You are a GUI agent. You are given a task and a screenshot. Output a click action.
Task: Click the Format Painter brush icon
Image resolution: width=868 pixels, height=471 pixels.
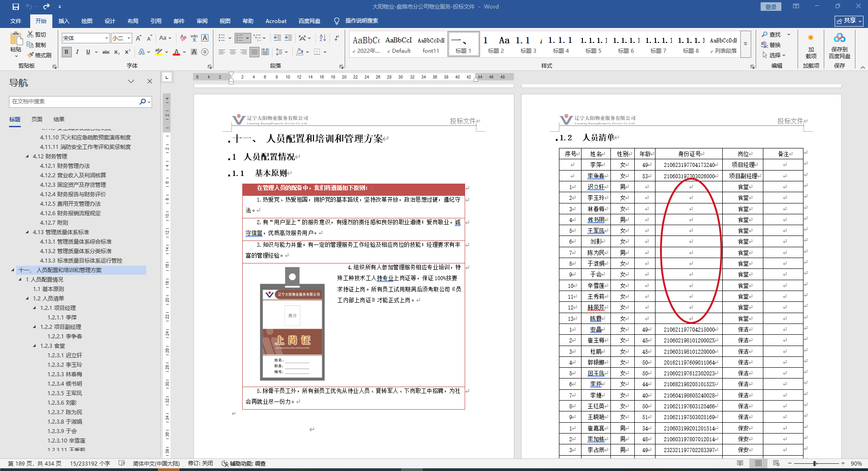[31, 55]
